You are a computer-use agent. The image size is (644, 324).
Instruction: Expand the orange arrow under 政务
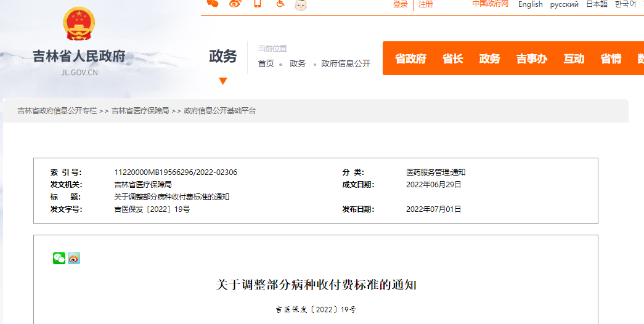223,81
